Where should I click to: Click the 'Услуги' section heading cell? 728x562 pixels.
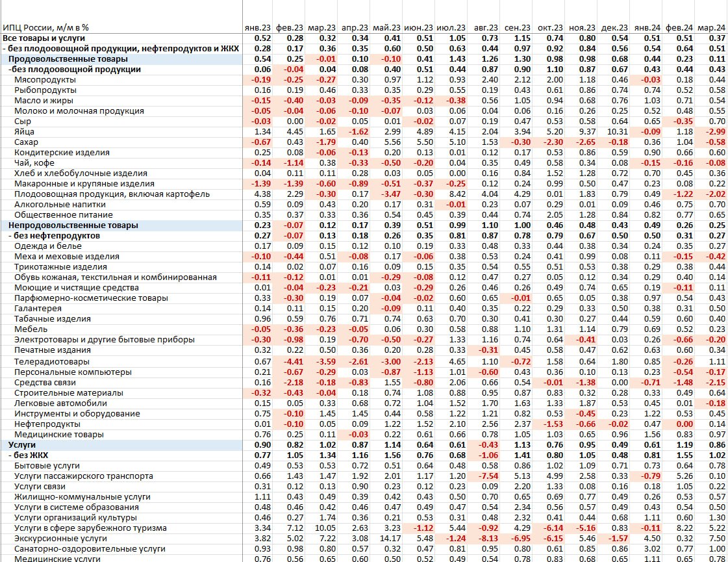point(23,444)
